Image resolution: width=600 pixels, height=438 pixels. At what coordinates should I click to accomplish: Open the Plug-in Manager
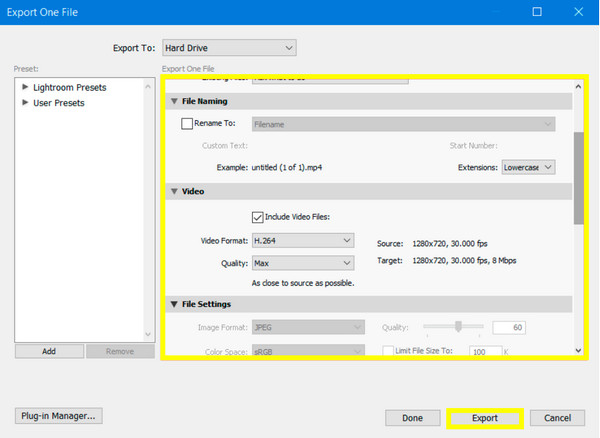pos(59,416)
